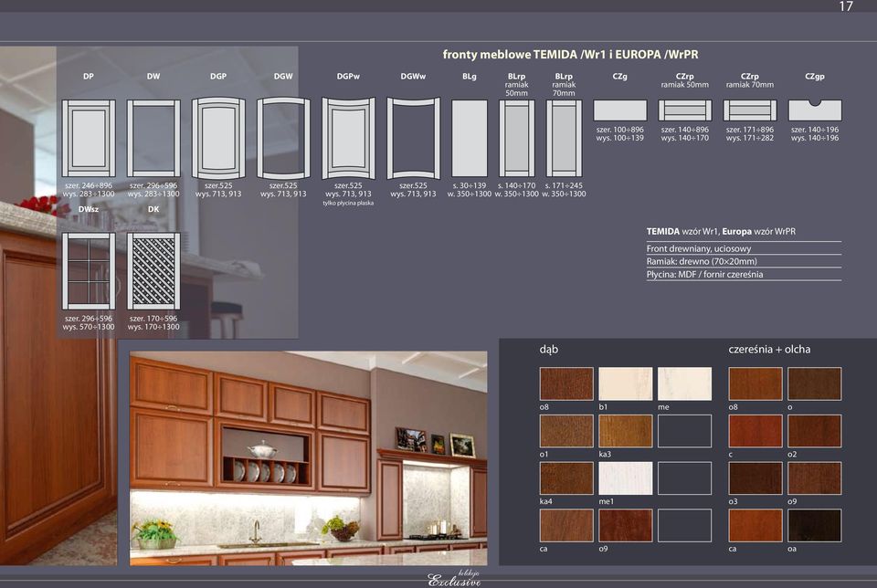
Task: Choose the b1 cream swatch
Action: 625,383
